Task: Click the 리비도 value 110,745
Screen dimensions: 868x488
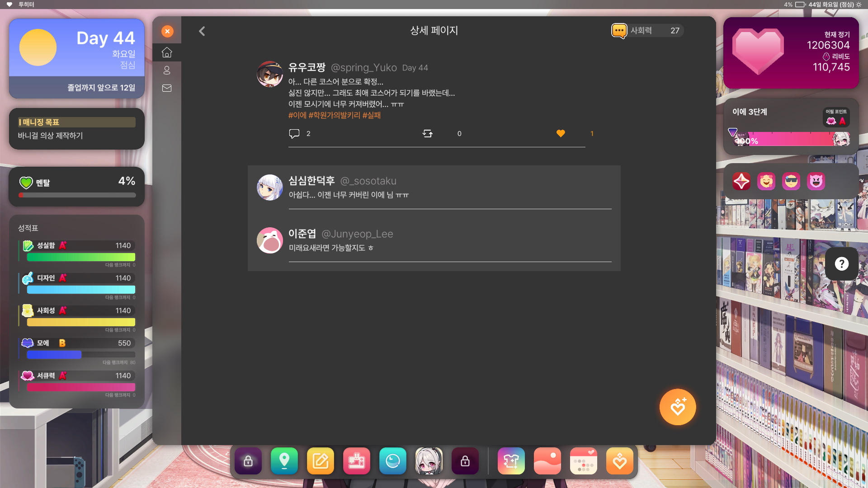Action: 831,67
